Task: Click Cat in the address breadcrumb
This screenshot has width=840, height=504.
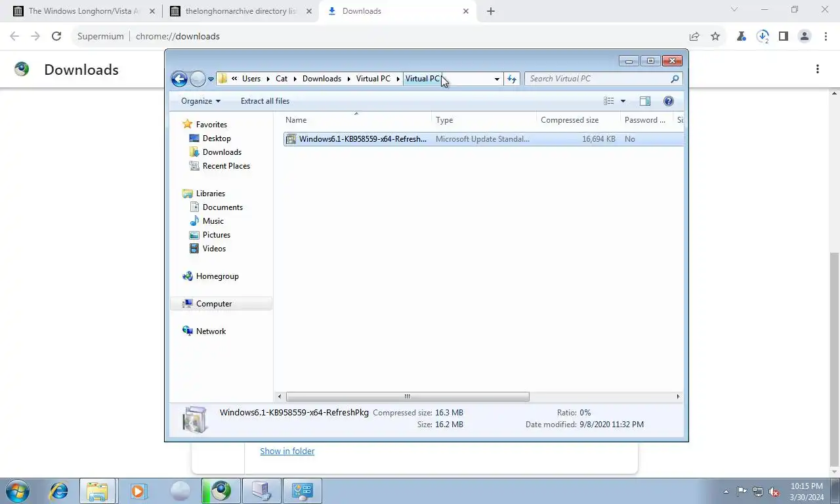Action: tap(282, 79)
